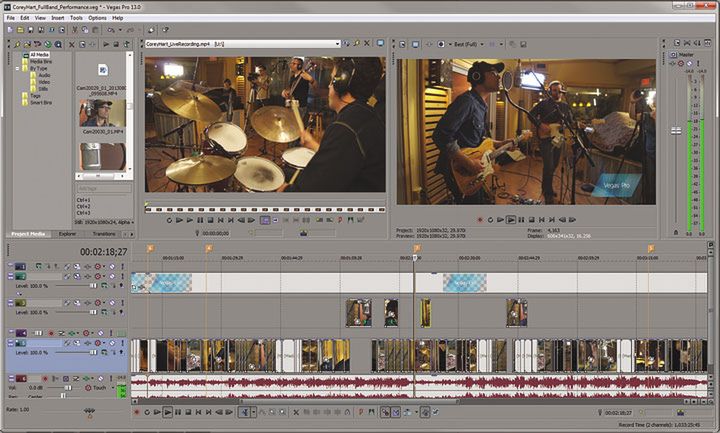Click the timeline timecode display 00:02:18;27
Image resolution: width=720 pixels, height=433 pixels.
(x=103, y=251)
